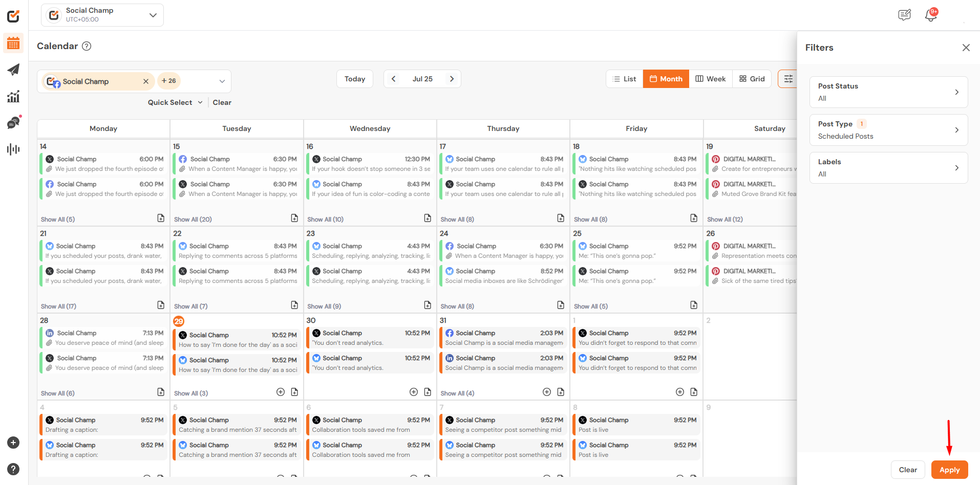Click the notes icon on day 18
Image resolution: width=980 pixels, height=485 pixels.
click(694, 218)
